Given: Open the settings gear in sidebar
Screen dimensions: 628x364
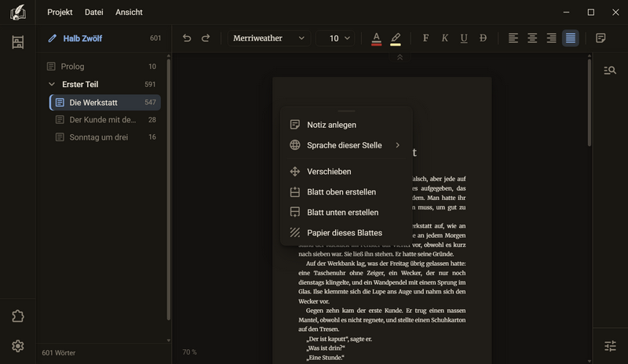Looking at the screenshot, I should [17, 346].
